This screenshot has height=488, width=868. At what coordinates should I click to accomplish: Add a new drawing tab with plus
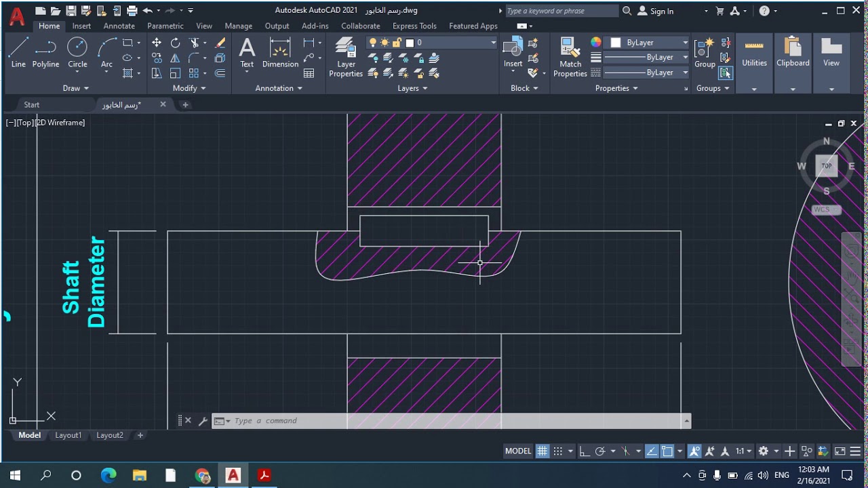point(185,104)
